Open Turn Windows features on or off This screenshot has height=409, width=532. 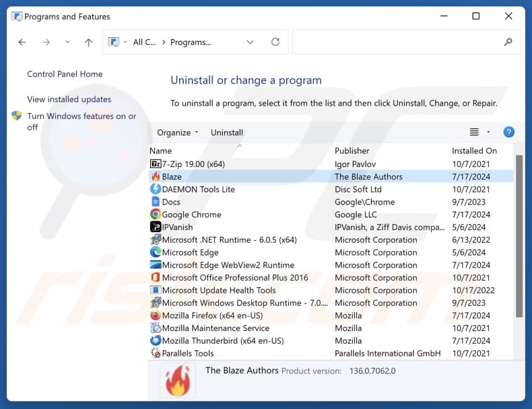point(81,121)
